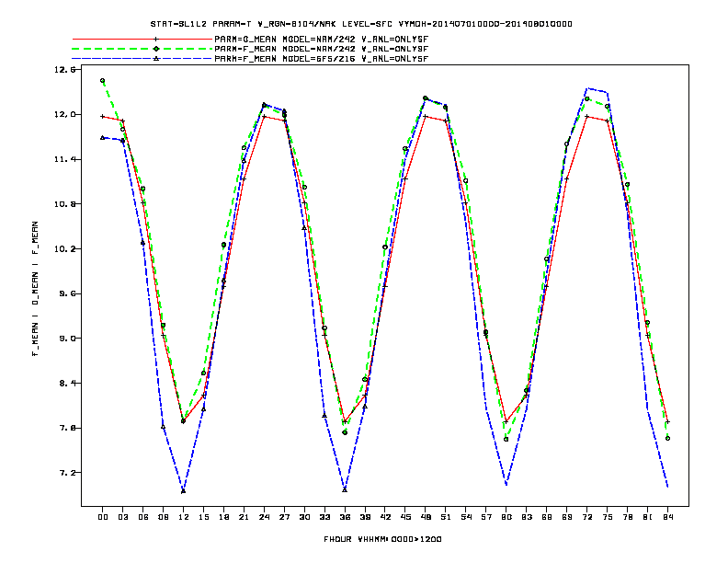Image resolution: width=728 pixels, height=563 pixels.
Task: Click the x-axis tick label 72
Action: click(x=586, y=517)
